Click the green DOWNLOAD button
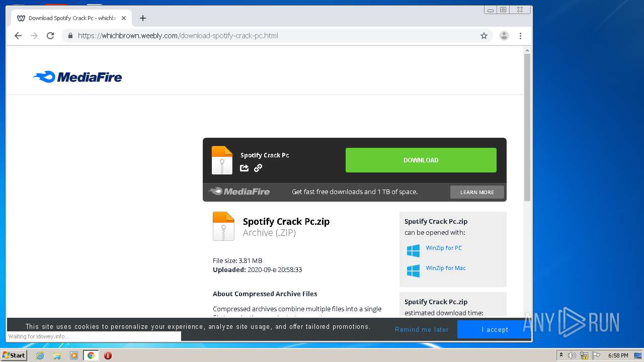This screenshot has height=362, width=644. 421,160
